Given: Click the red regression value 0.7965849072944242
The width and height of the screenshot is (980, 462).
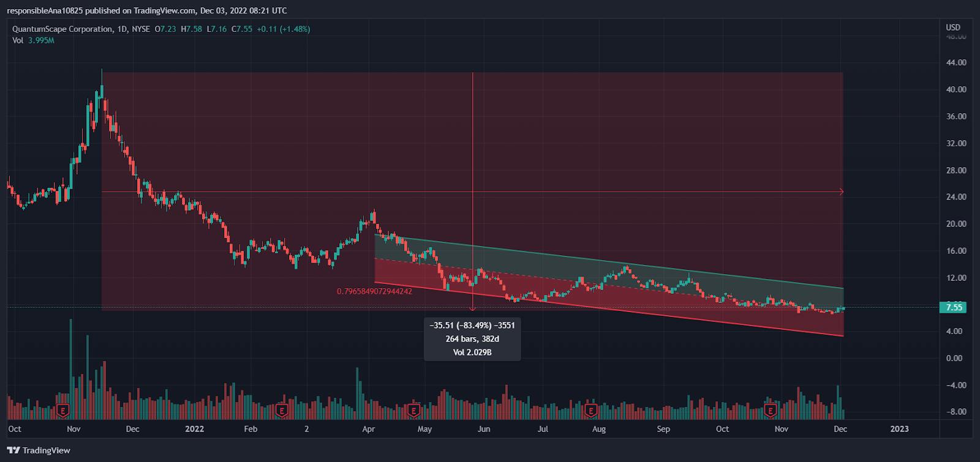Looking at the screenshot, I should pos(374,291).
